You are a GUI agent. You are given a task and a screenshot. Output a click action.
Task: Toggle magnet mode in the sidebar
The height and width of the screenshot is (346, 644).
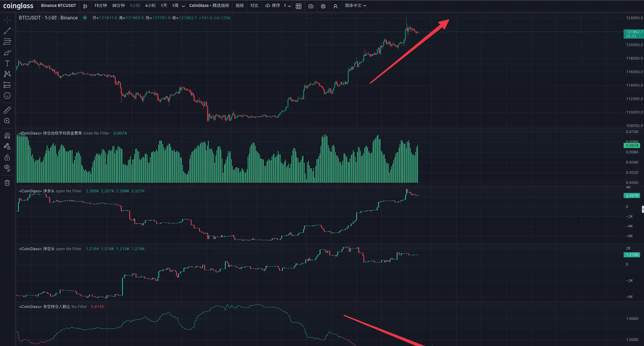[7, 136]
